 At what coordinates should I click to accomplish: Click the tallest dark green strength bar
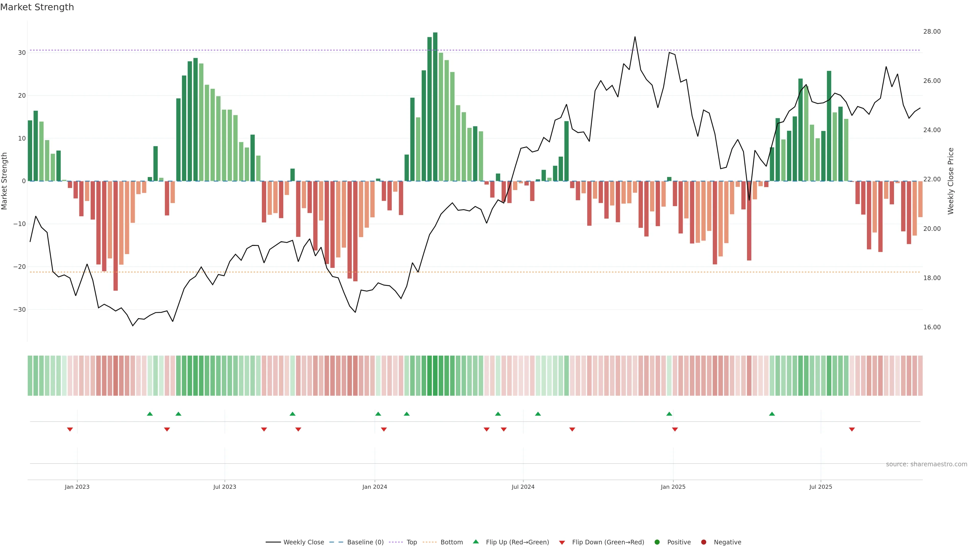tap(435, 106)
